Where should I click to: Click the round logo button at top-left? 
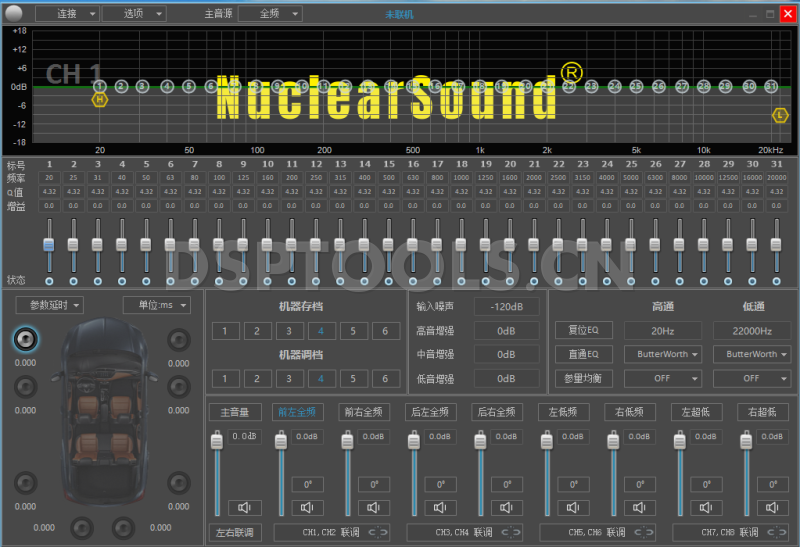(x=14, y=14)
